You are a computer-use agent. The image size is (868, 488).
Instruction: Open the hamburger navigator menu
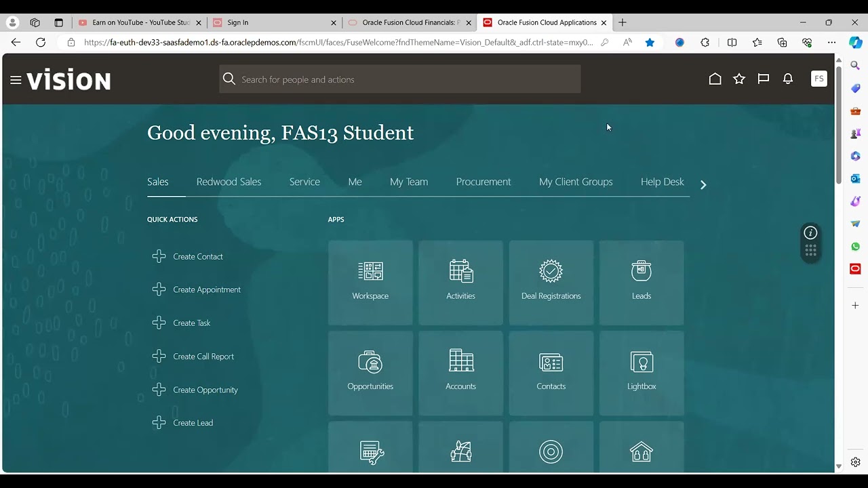[x=16, y=80]
